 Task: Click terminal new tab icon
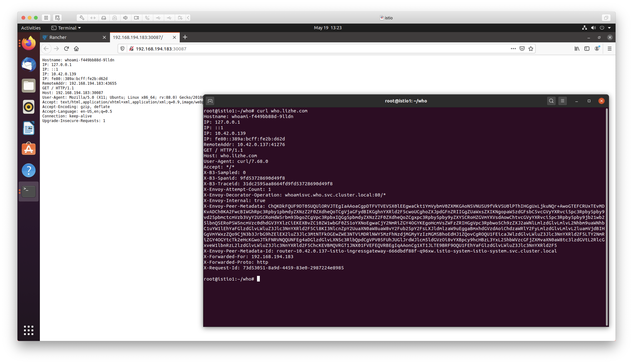[210, 101]
